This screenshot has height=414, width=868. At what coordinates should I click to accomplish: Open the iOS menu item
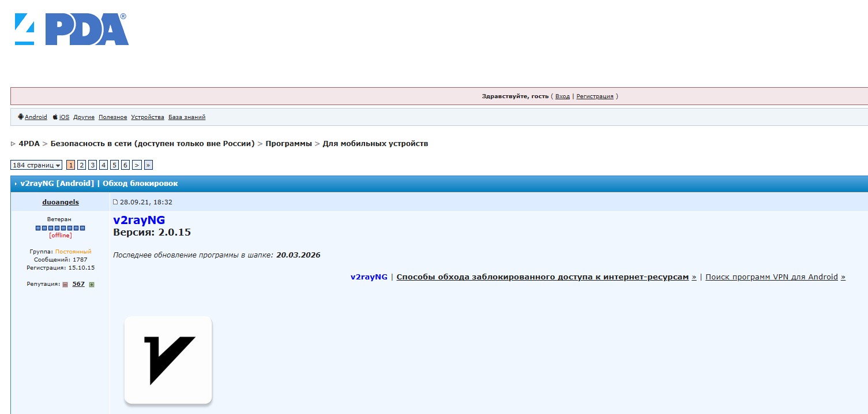tap(64, 117)
